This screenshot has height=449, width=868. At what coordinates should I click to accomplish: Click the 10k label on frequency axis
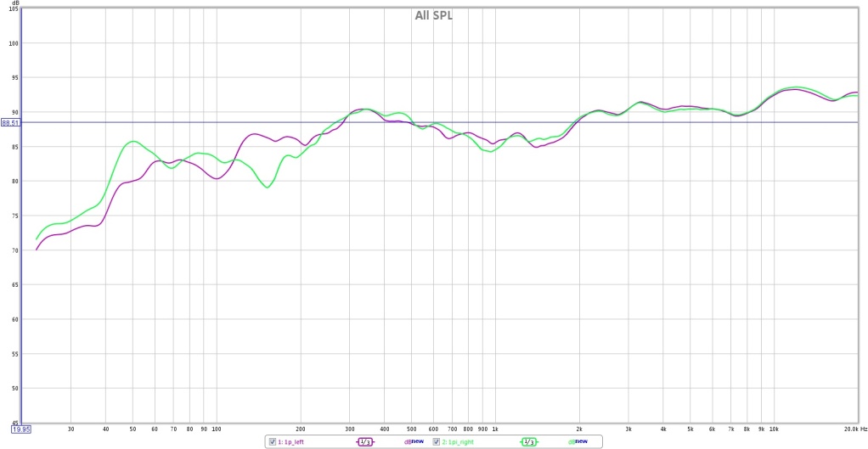click(774, 429)
